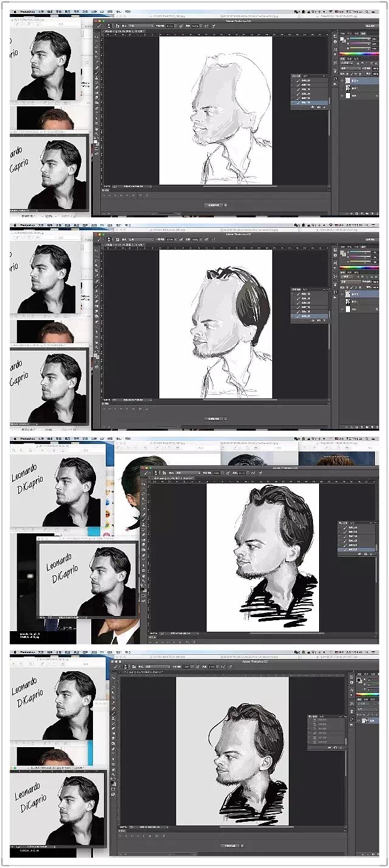Click framed lower reference photo in dark-hair screenshot

(49, 387)
